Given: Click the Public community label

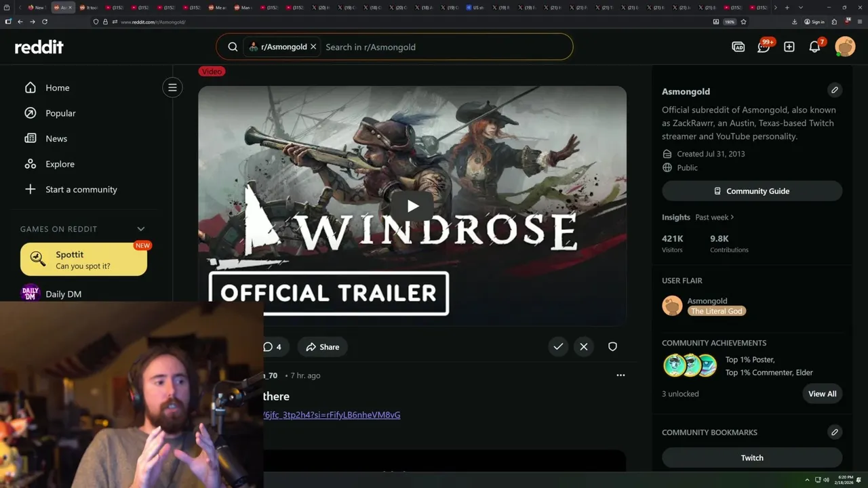Looking at the screenshot, I should 687,167.
